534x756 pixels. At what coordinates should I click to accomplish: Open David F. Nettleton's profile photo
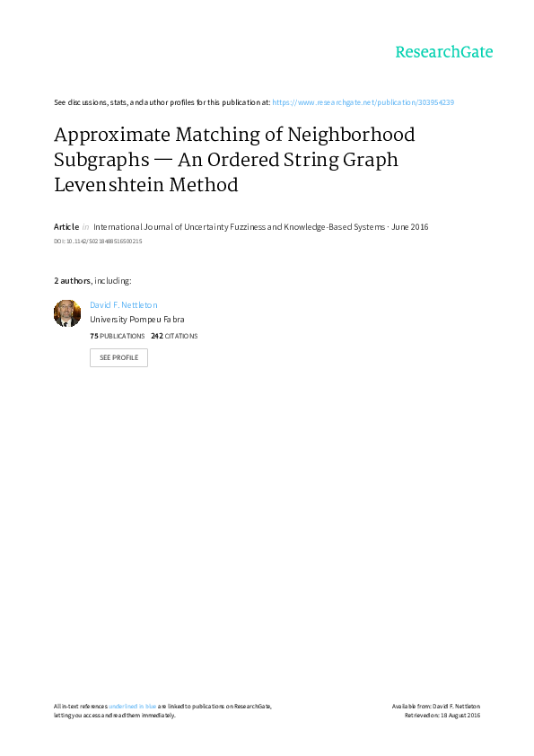point(67,313)
